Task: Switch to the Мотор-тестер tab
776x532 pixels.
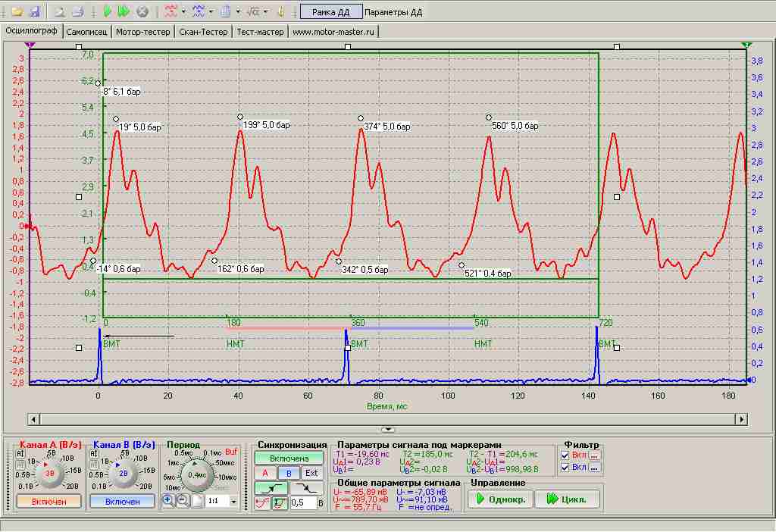Action: [x=142, y=32]
